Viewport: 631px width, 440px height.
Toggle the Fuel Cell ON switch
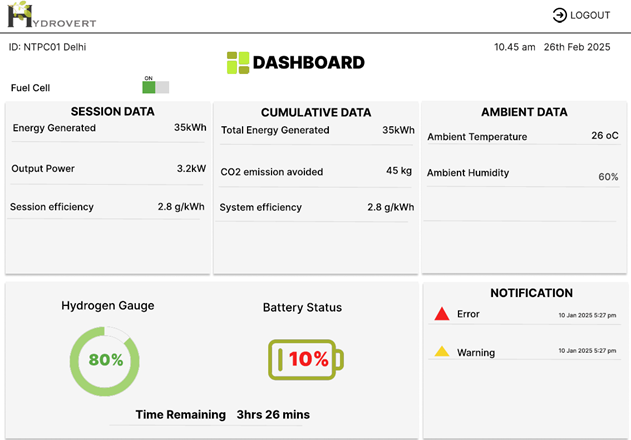point(155,88)
